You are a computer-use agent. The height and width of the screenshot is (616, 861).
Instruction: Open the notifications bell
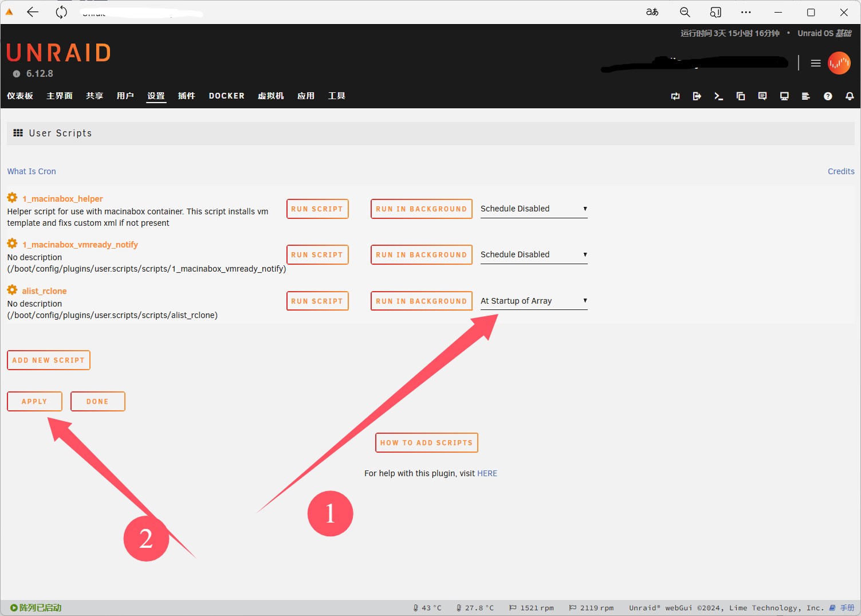(850, 96)
